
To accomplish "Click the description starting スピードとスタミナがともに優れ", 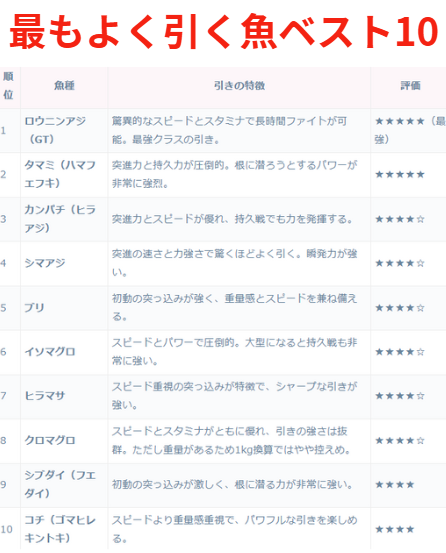I will pos(232,440).
